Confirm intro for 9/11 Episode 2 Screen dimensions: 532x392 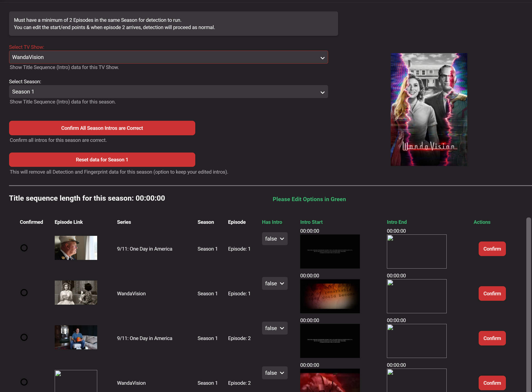pyautogui.click(x=492, y=338)
